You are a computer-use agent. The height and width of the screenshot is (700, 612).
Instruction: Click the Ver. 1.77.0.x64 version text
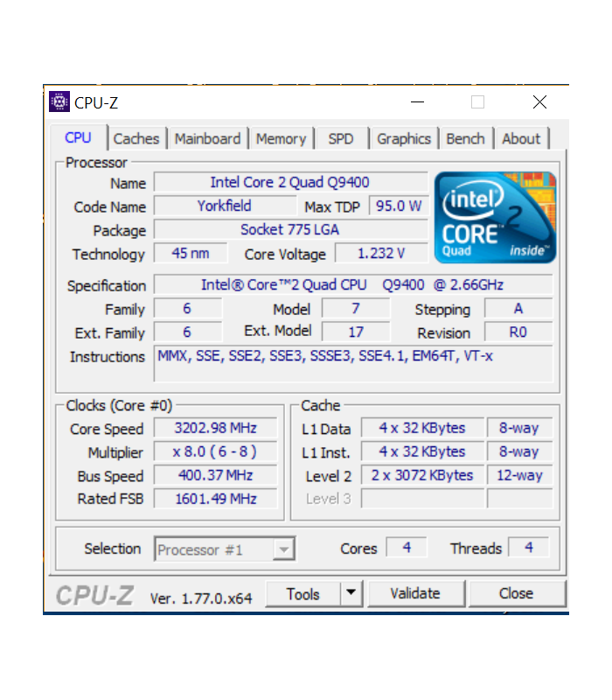(201, 598)
